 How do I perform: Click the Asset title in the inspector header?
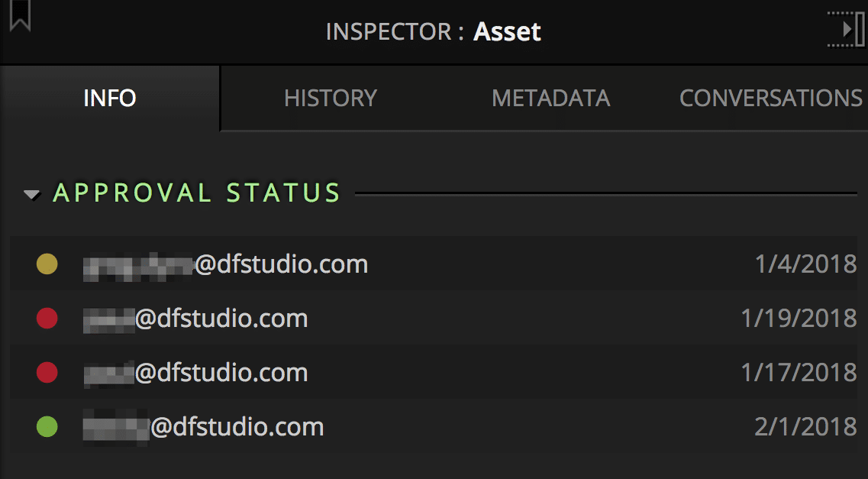point(507,32)
